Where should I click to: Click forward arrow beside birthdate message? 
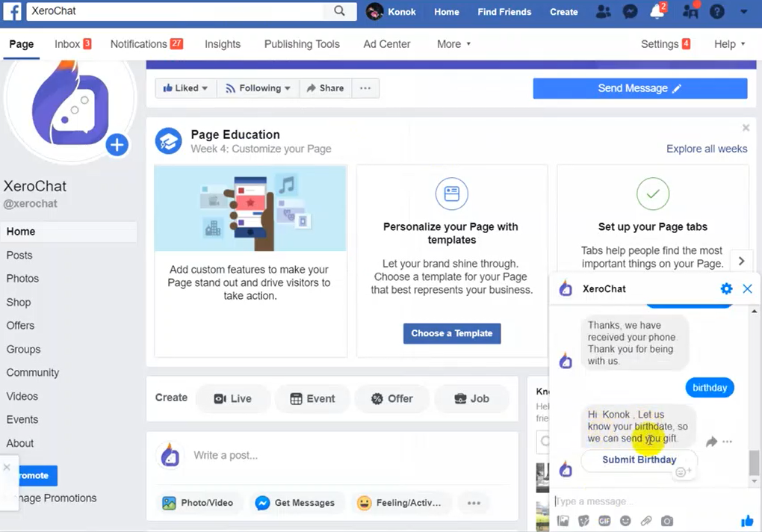[x=711, y=442]
